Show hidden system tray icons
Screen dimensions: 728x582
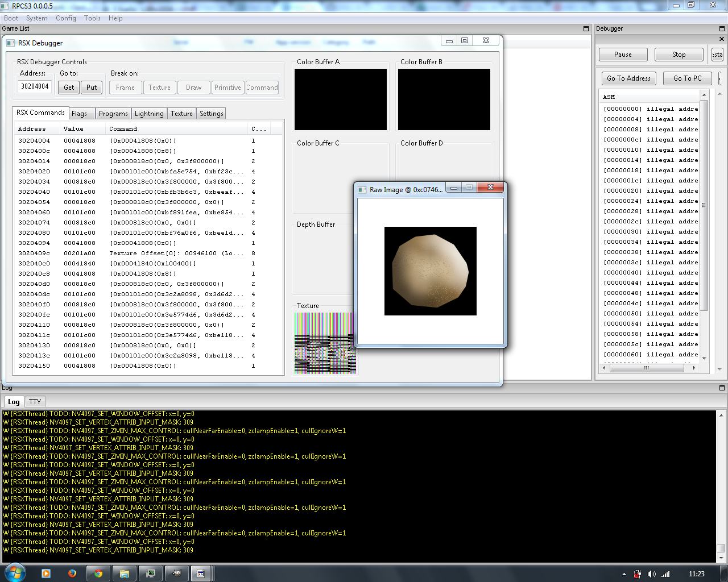[624, 574]
